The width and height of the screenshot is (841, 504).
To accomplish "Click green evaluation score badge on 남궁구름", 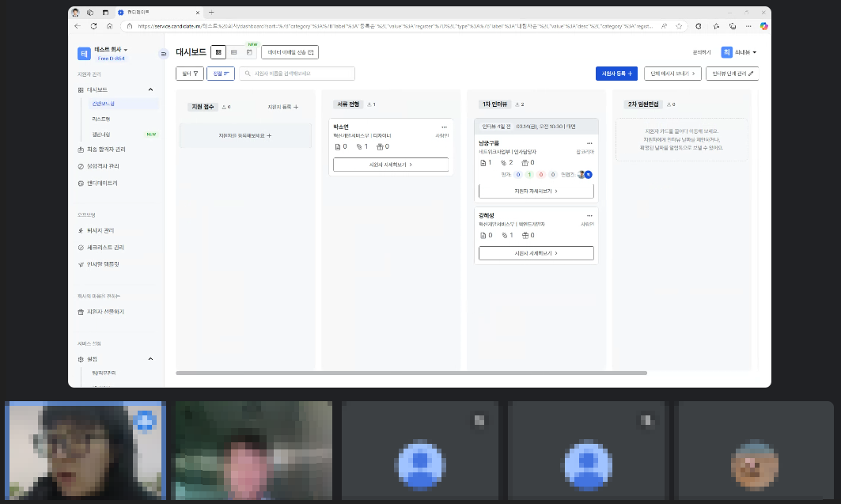I will (x=529, y=175).
